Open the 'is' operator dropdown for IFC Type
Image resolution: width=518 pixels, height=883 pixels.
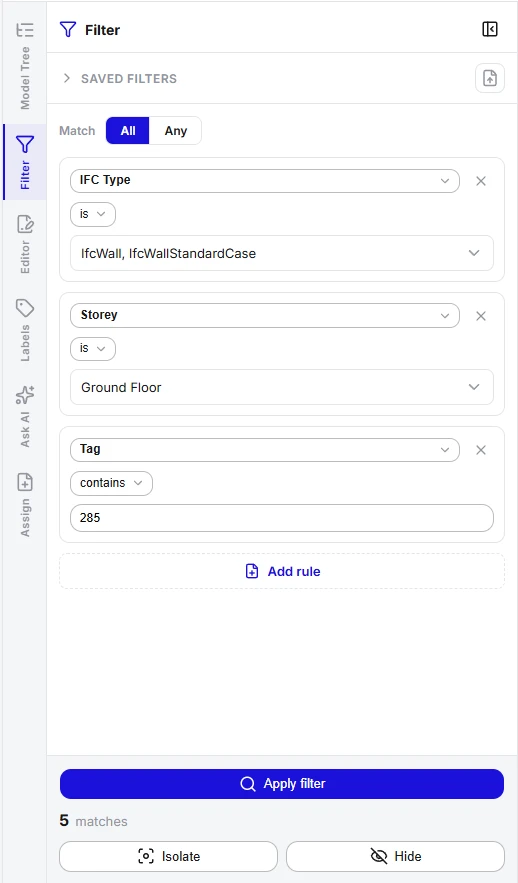pos(93,215)
